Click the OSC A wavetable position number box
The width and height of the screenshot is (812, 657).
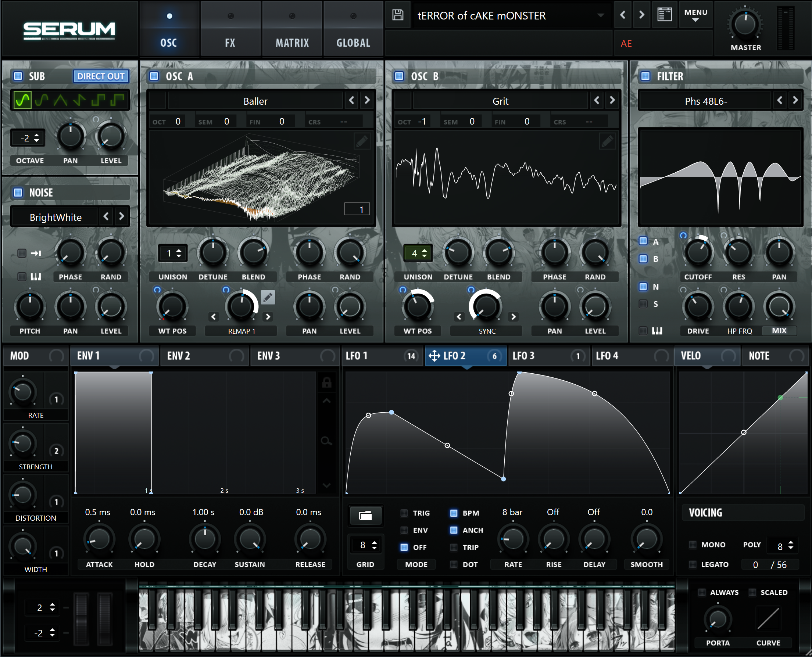357,209
